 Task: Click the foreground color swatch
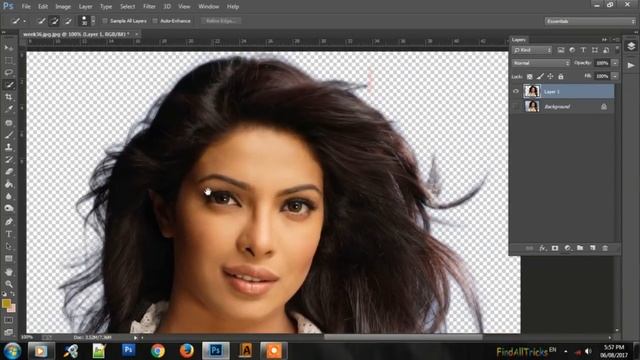6,303
